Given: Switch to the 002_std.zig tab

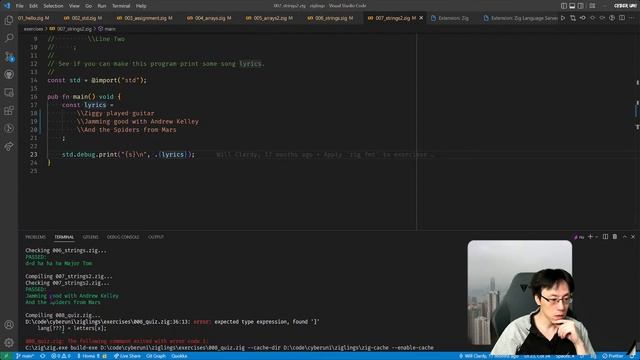Looking at the screenshot, I should click(83, 18).
